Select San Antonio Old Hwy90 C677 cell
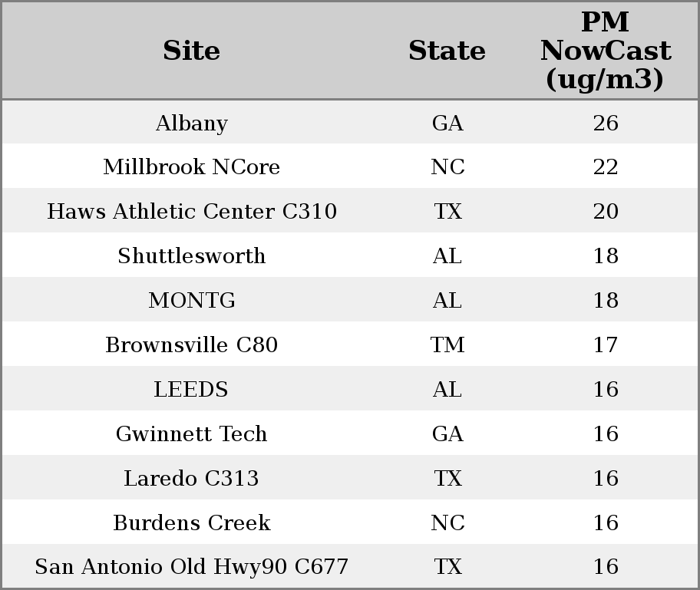Screen dimensions: 700x590 tap(192, 566)
